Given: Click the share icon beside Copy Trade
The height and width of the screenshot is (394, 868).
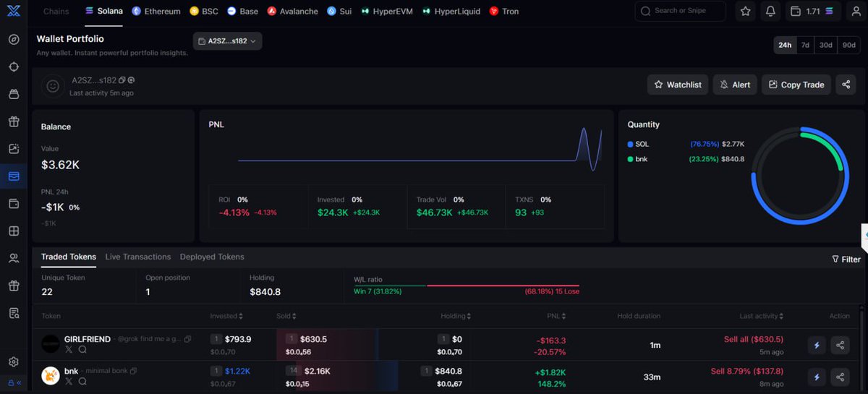Looking at the screenshot, I should click(x=846, y=85).
